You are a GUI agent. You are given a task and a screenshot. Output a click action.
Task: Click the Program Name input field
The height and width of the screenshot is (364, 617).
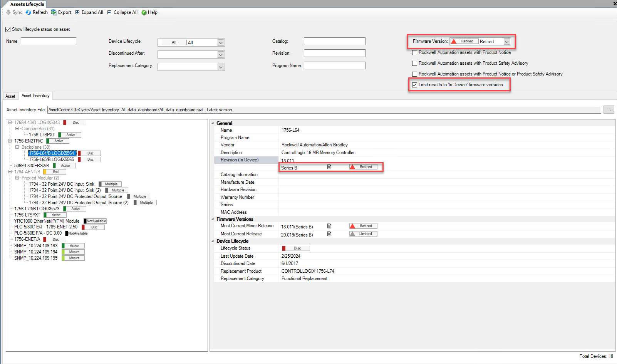pos(335,65)
